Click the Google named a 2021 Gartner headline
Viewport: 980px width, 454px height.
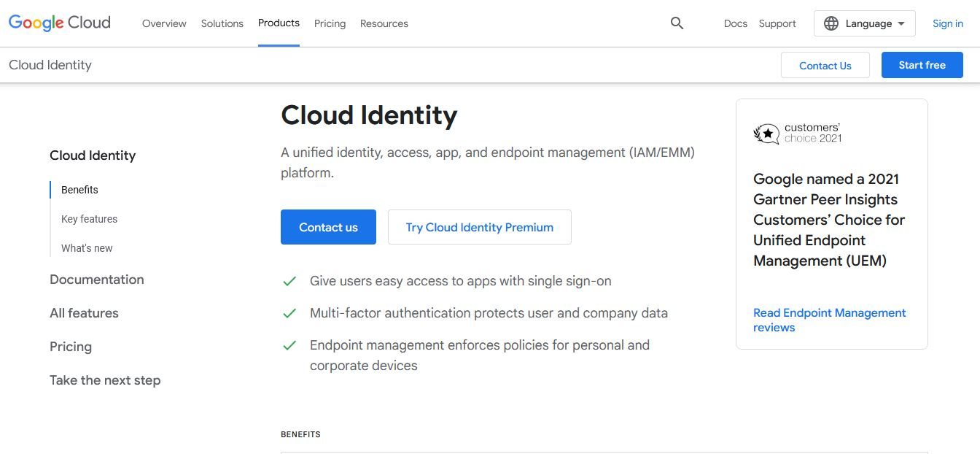[829, 220]
